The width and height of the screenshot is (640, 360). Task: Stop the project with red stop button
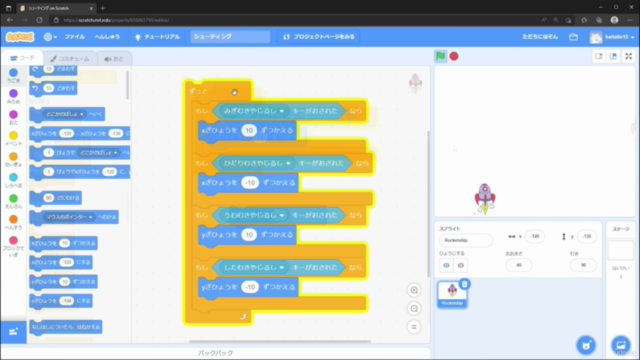454,56
